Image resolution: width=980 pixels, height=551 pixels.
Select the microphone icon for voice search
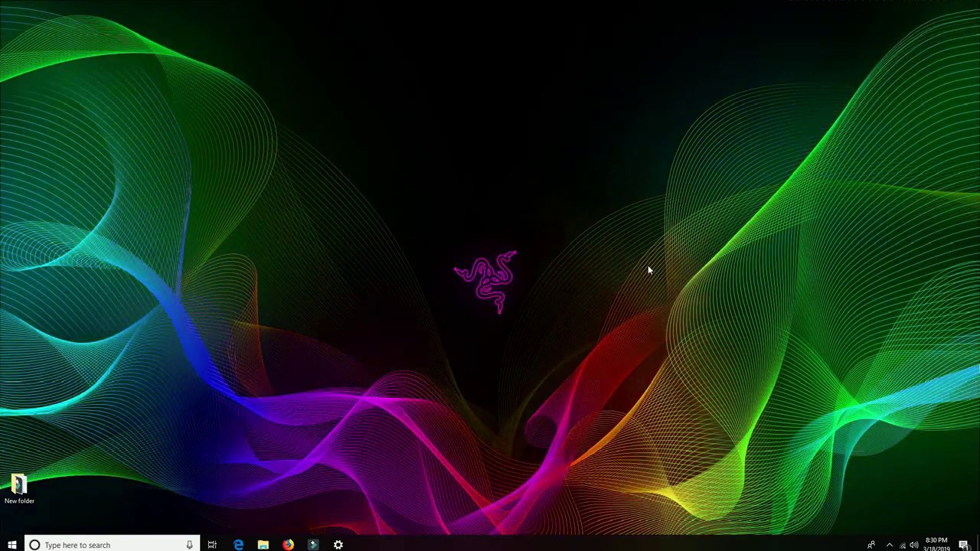coord(189,545)
